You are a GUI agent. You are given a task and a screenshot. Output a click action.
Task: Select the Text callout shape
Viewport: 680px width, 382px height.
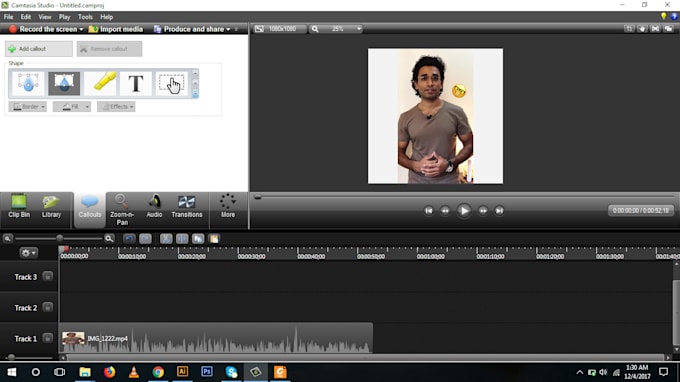coord(136,83)
